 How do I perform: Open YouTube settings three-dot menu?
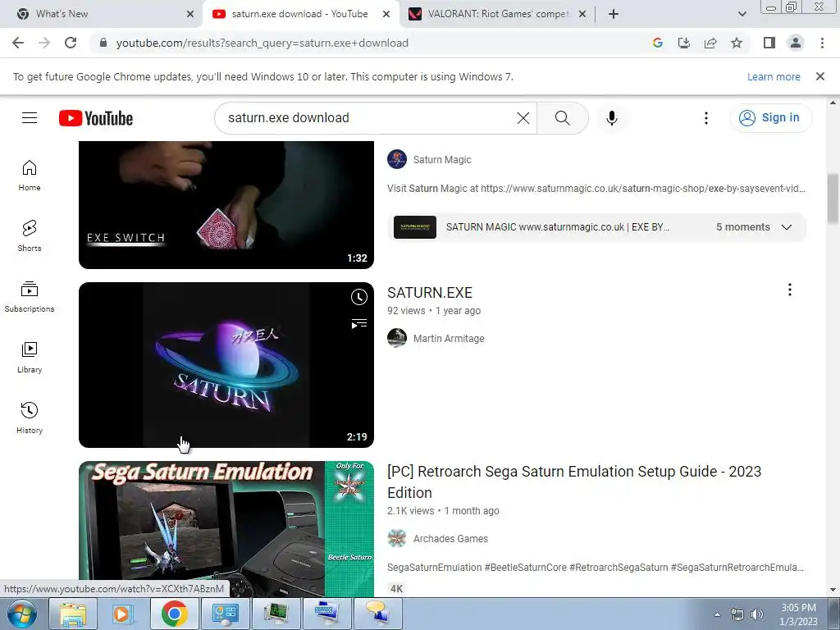(x=706, y=118)
